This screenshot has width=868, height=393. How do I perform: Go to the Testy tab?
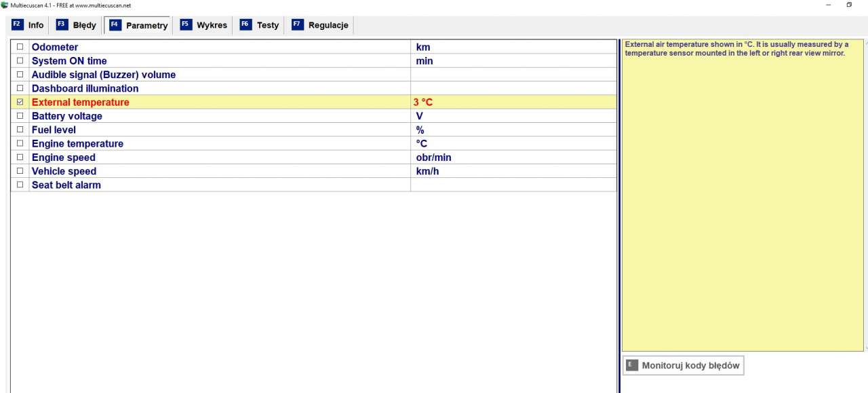click(x=267, y=25)
